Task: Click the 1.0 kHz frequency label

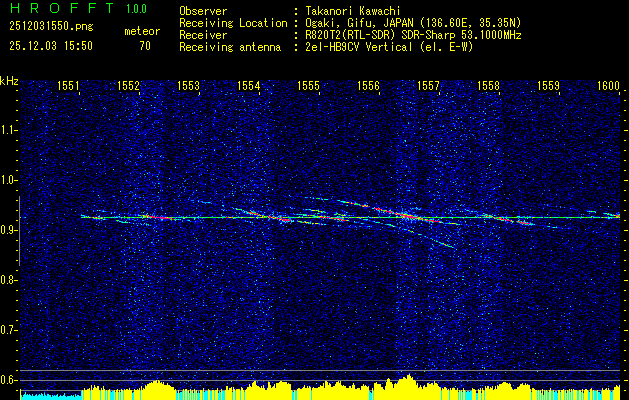Action: click(x=9, y=180)
